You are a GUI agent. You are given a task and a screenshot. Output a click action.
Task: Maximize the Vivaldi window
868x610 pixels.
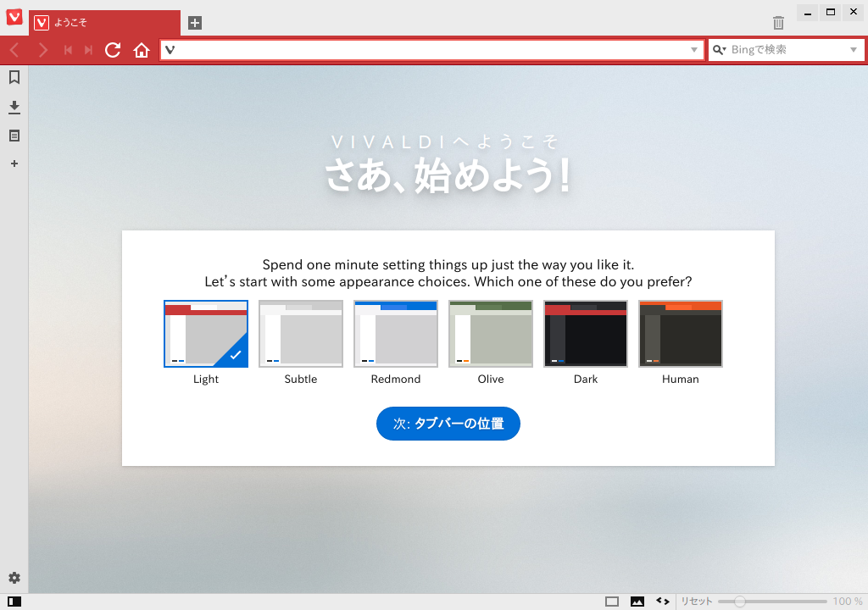click(x=831, y=13)
